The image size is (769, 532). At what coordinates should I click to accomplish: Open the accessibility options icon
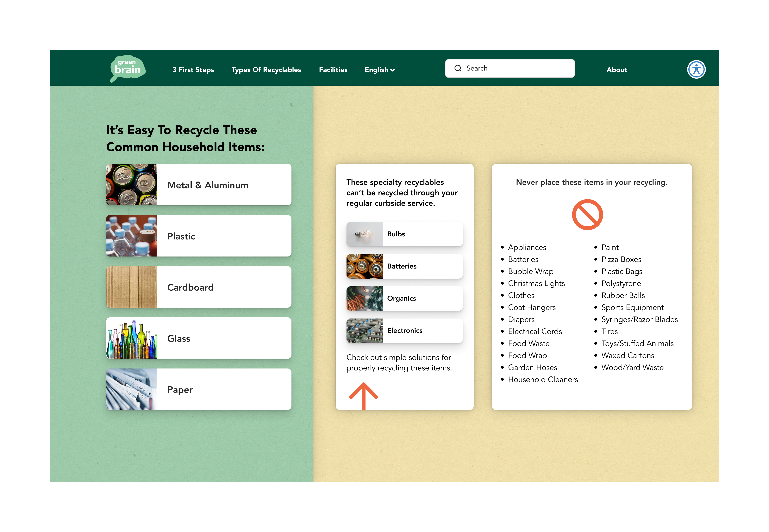pyautogui.click(x=696, y=69)
